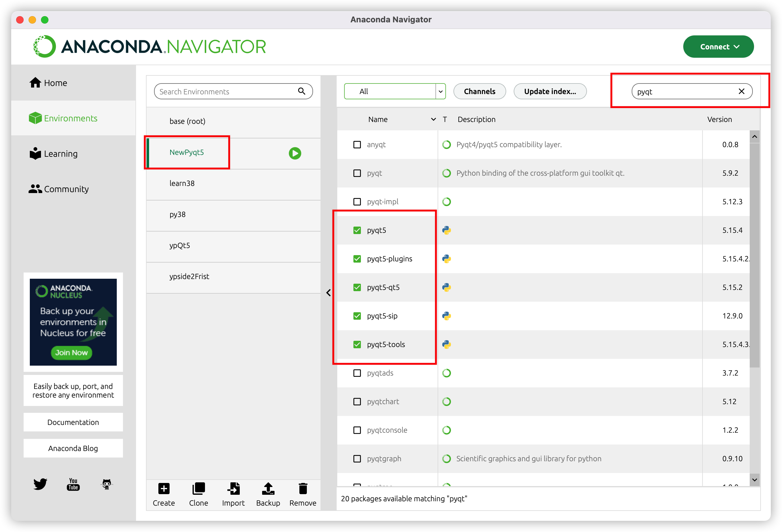The image size is (782, 532).
Task: Click the Clone environment icon
Action: tap(198, 488)
